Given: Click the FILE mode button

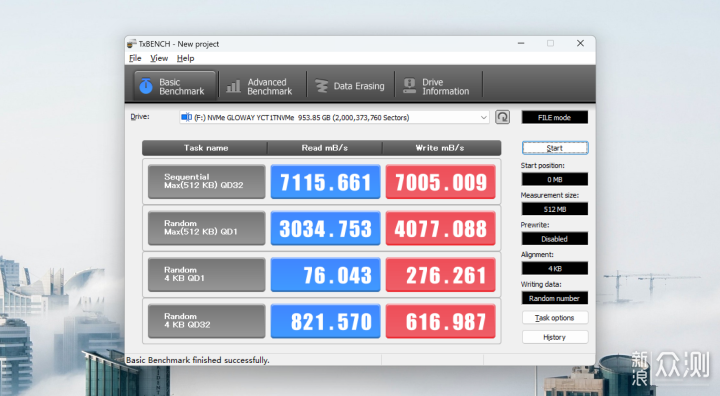Looking at the screenshot, I should (x=555, y=118).
